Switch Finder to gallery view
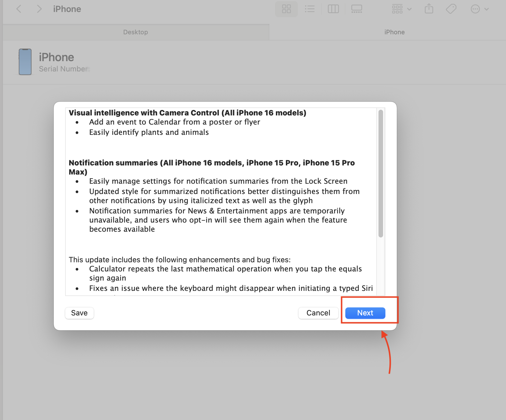The width and height of the screenshot is (506, 420). coord(356,9)
